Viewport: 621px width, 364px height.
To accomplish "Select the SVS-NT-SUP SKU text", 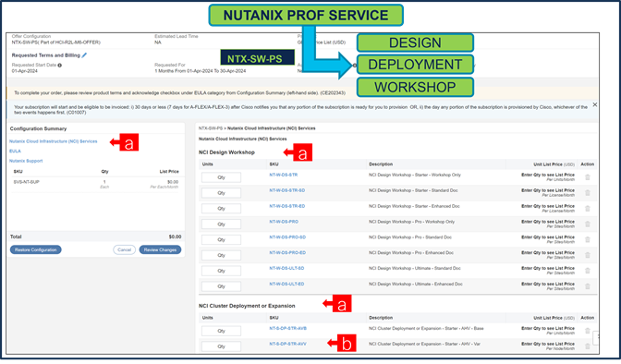I will tap(27, 182).
